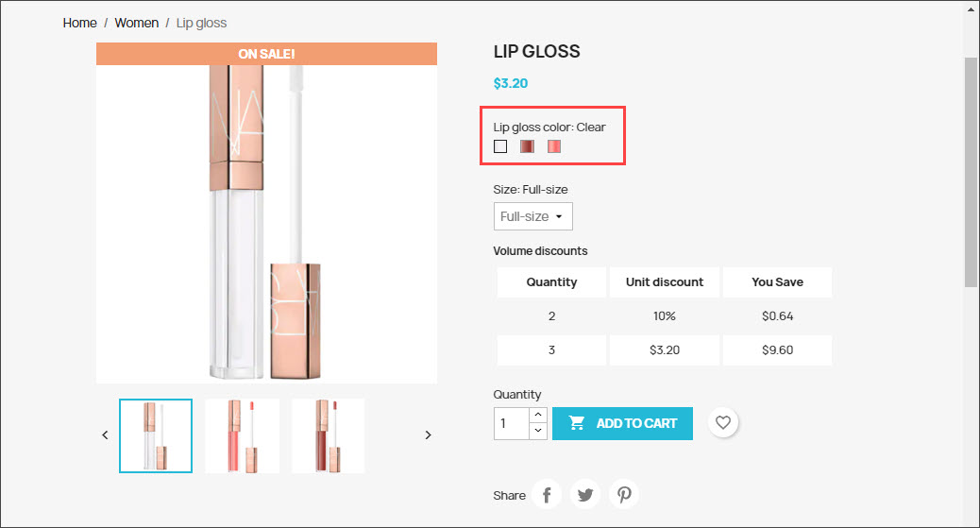Click the quantity input field
This screenshot has width=980, height=528.
511,423
